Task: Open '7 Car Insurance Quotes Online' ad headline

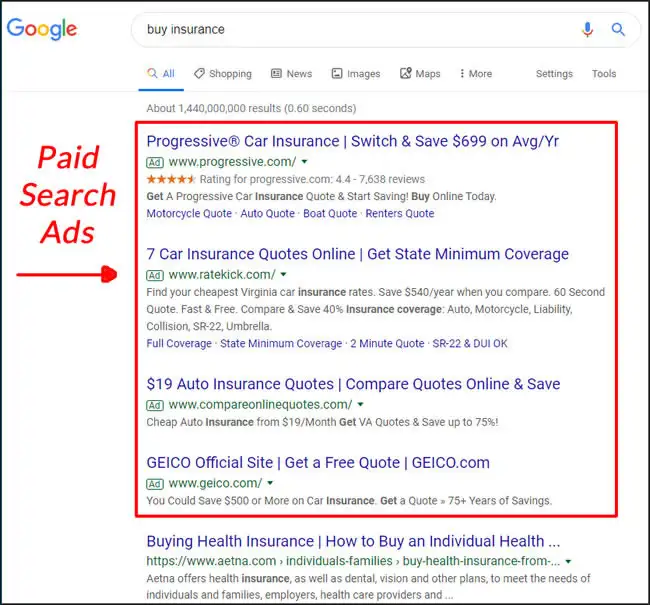Action: click(x=357, y=254)
